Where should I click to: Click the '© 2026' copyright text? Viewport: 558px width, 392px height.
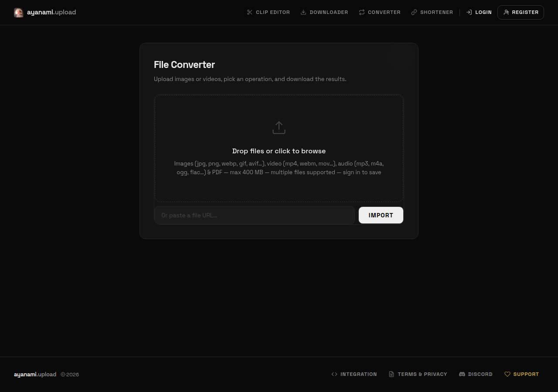click(70, 375)
